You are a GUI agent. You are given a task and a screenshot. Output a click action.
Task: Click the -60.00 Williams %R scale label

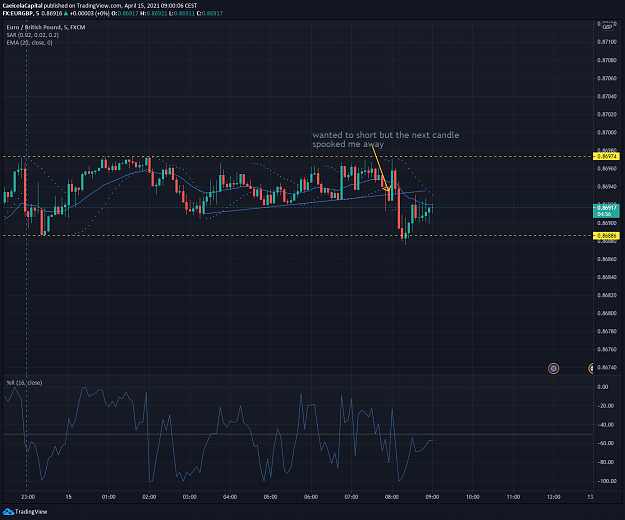[x=607, y=443]
